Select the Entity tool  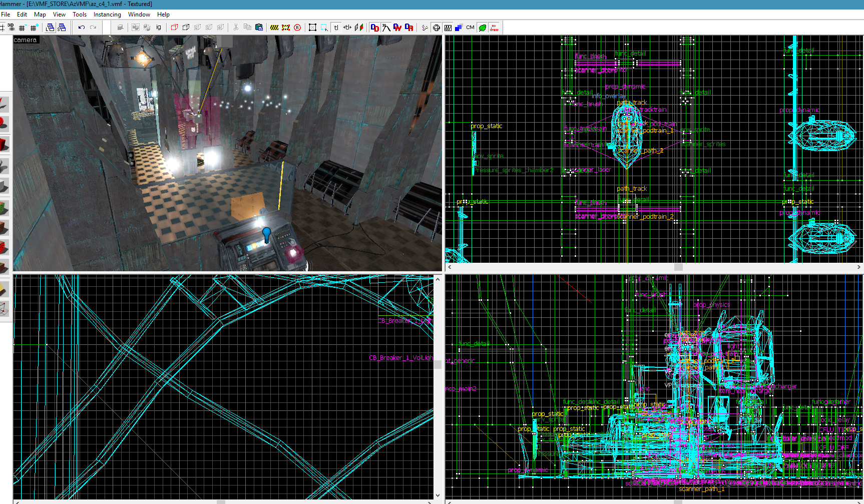tap(4, 165)
